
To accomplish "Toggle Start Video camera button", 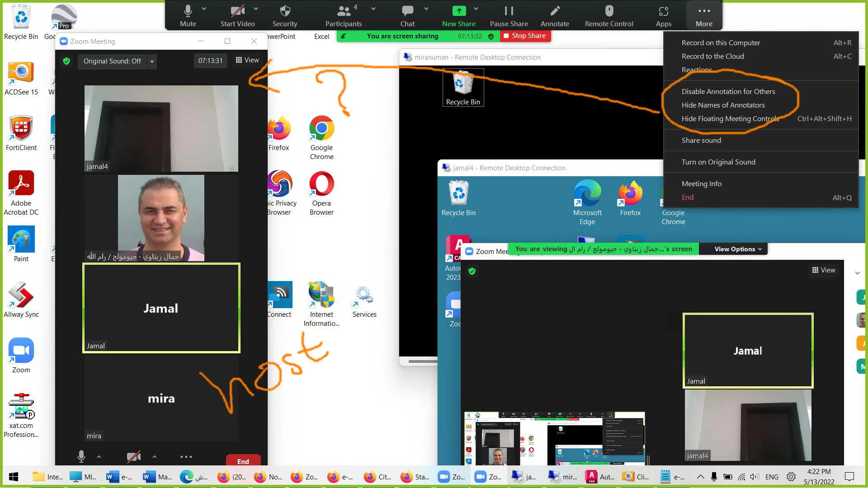I will (x=237, y=11).
